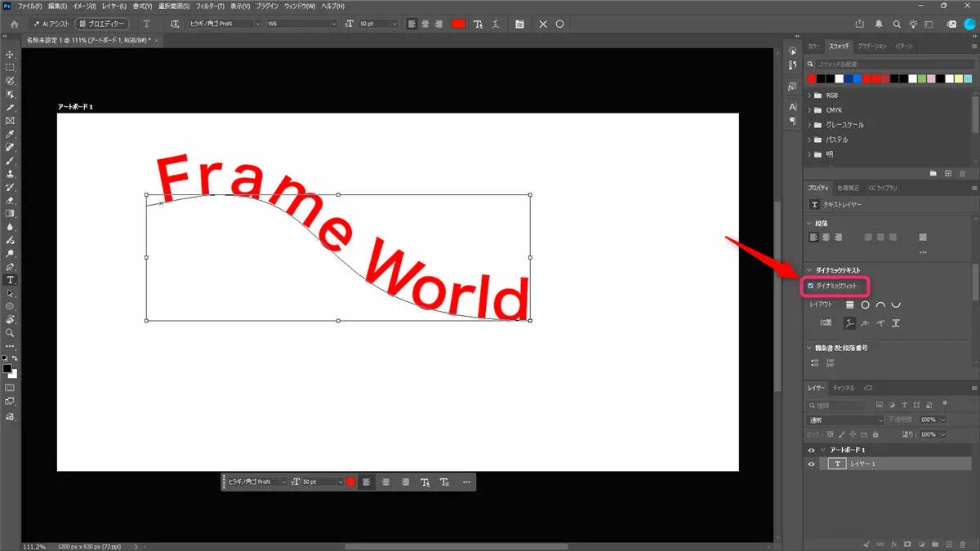The height and width of the screenshot is (551, 980).
Task: Open the ファイル(F) menu
Action: pos(30,6)
